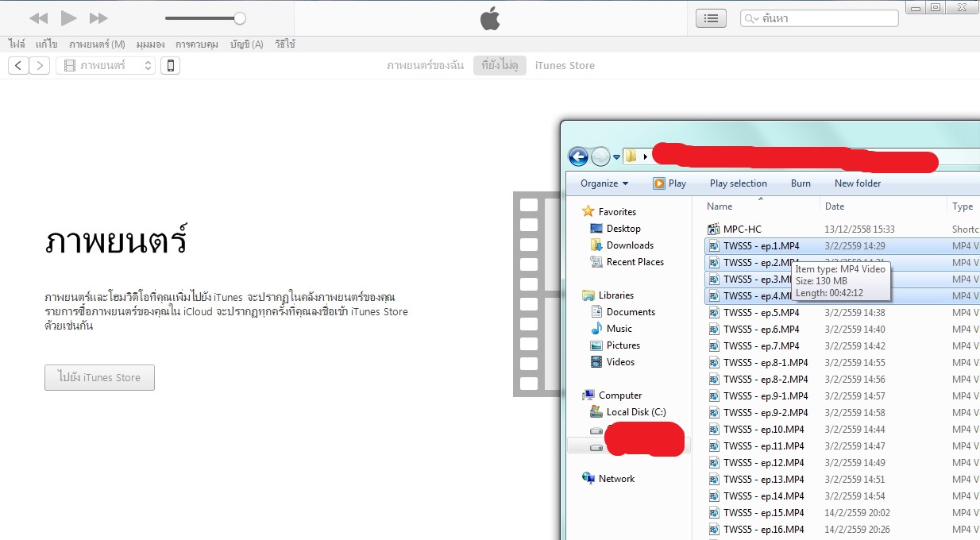Open the ภาพยนตร์ (M) menu
The image size is (980, 540).
(x=97, y=44)
